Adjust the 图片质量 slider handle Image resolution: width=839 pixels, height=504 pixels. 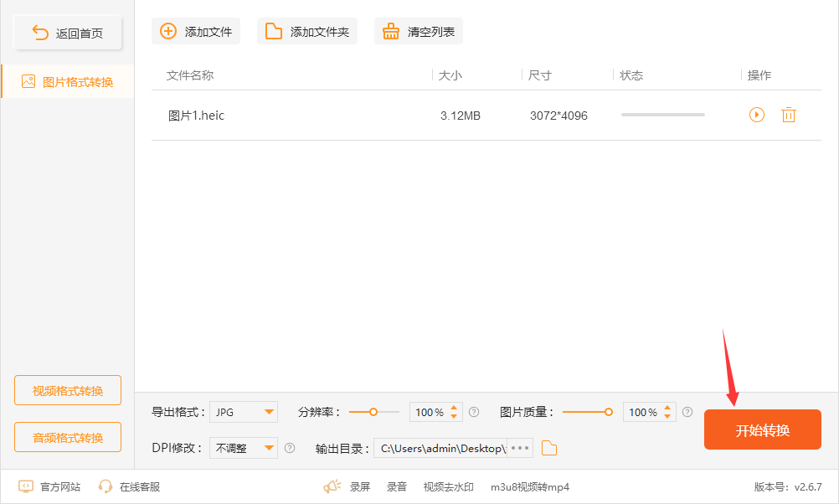point(609,412)
